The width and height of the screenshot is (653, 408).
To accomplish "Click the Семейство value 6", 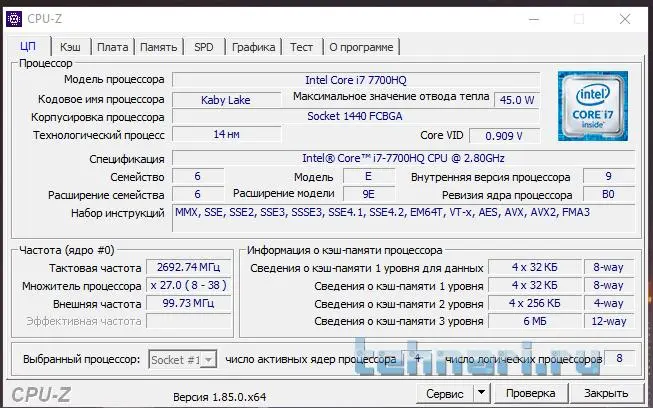I will pyautogui.click(x=198, y=176).
